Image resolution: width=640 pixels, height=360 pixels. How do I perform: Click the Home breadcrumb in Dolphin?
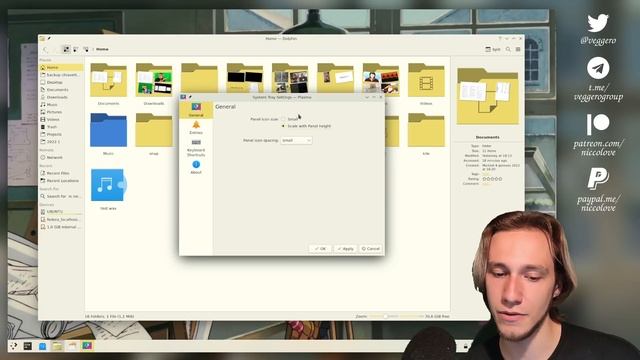[102, 49]
